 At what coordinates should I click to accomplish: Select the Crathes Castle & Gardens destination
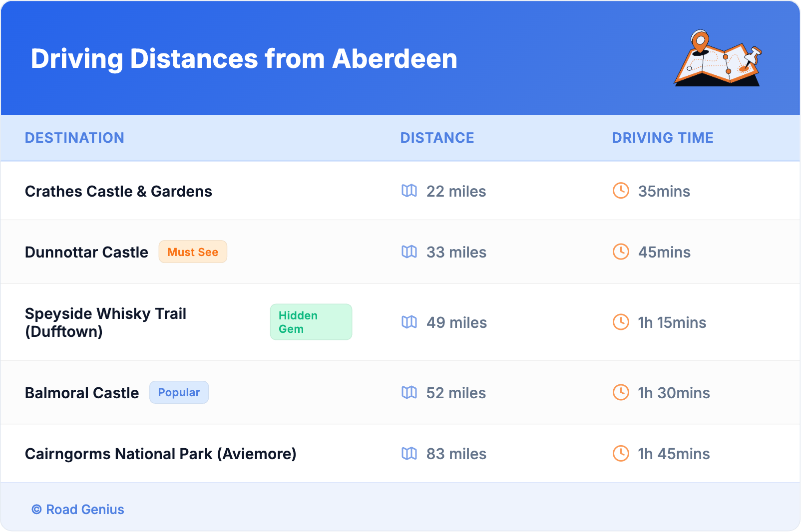(x=118, y=191)
